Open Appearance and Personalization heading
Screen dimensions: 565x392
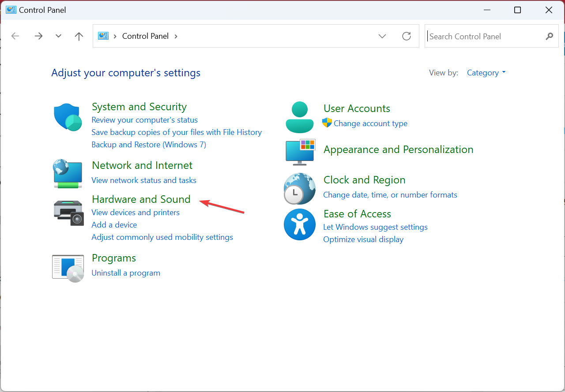399,149
